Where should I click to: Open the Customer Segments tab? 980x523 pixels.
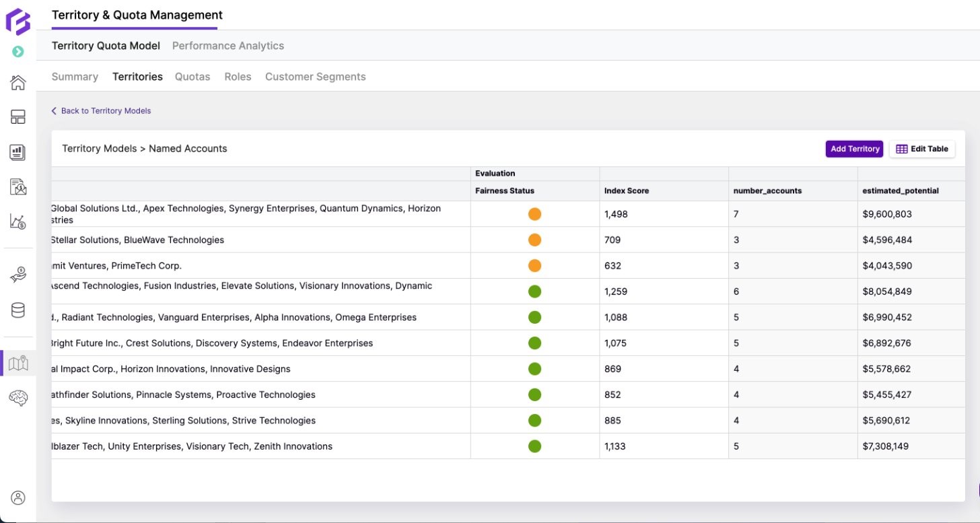315,77
